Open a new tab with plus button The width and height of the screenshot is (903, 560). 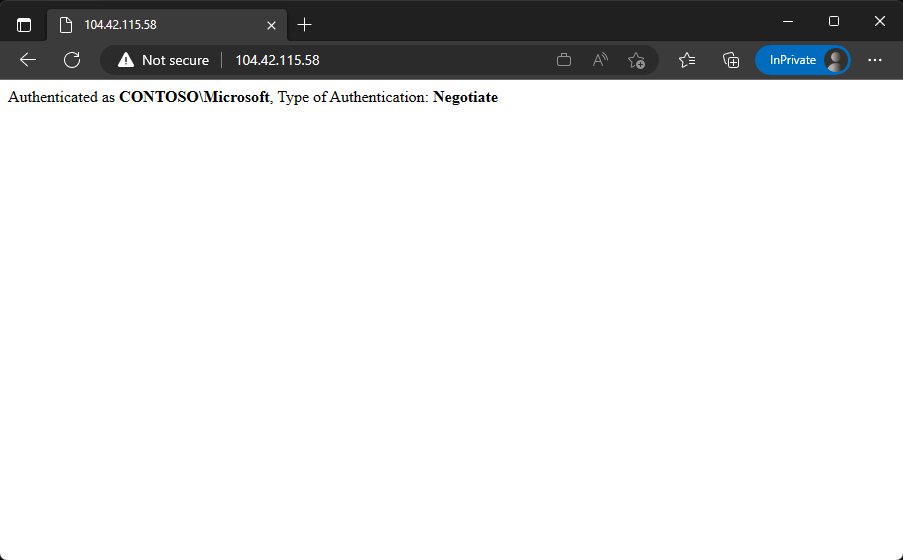pyautogui.click(x=304, y=25)
